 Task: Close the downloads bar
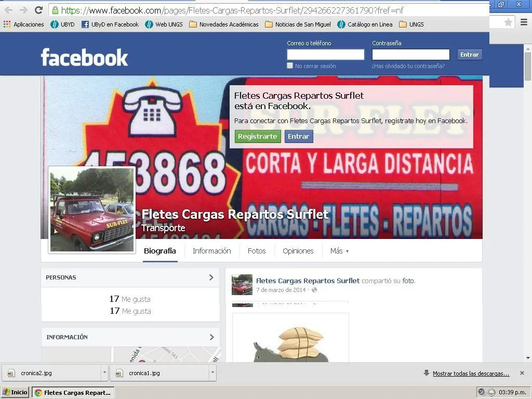click(x=522, y=373)
